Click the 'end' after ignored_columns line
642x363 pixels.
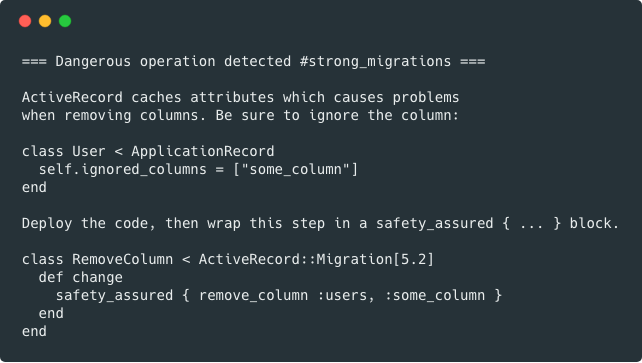click(34, 187)
